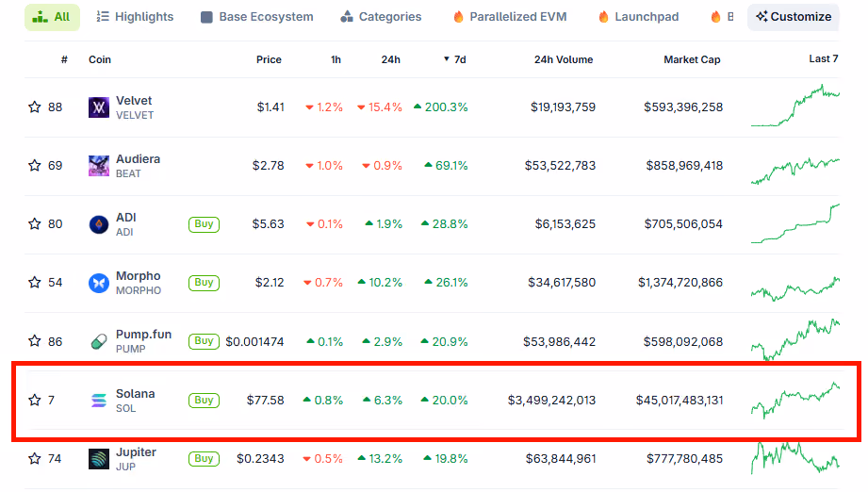Click Velvet 7d change 200.3%
The image size is (868, 492).
point(441,107)
